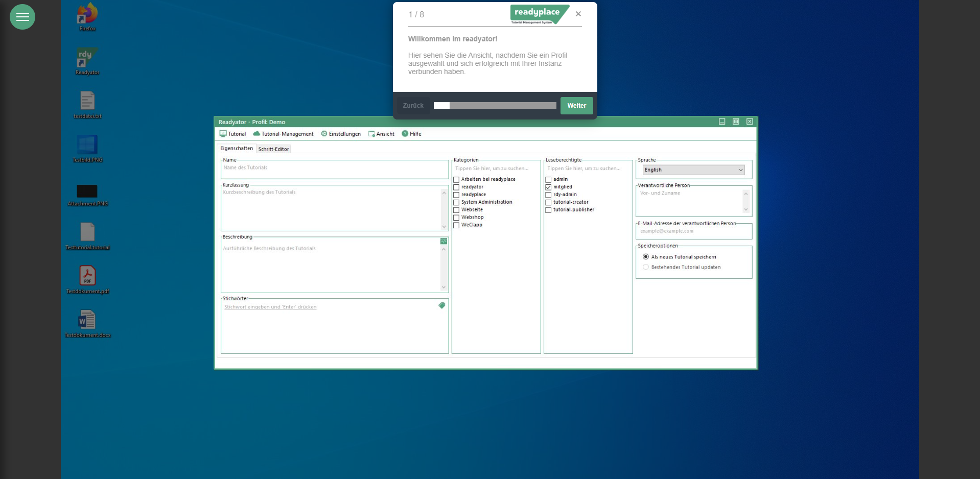This screenshot has width=980, height=479.
Task: Uncheck the mitglied reader checkbox
Action: coord(548,187)
